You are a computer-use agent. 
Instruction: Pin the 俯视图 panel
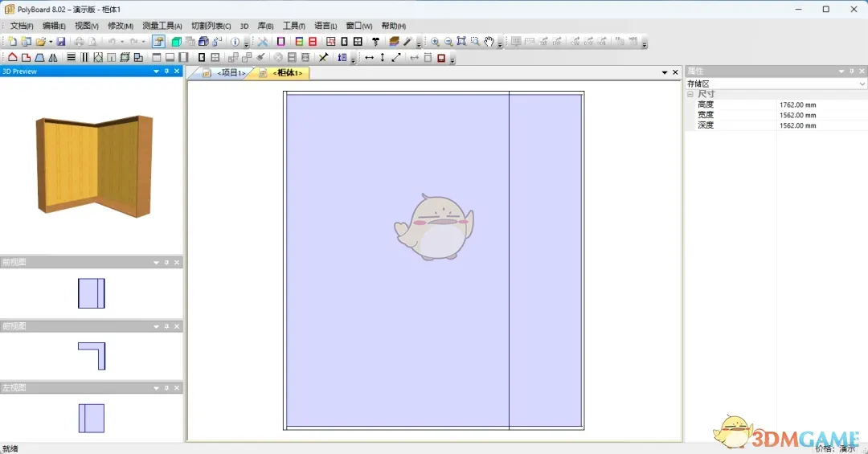pos(166,327)
